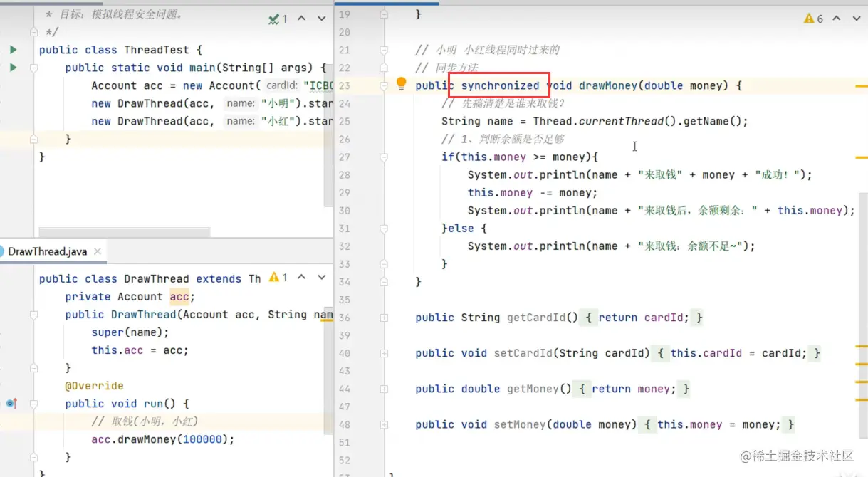Viewport: 868px width, 477px height.
Task: Open the 6 warnings inspection widget
Action: coord(813,19)
